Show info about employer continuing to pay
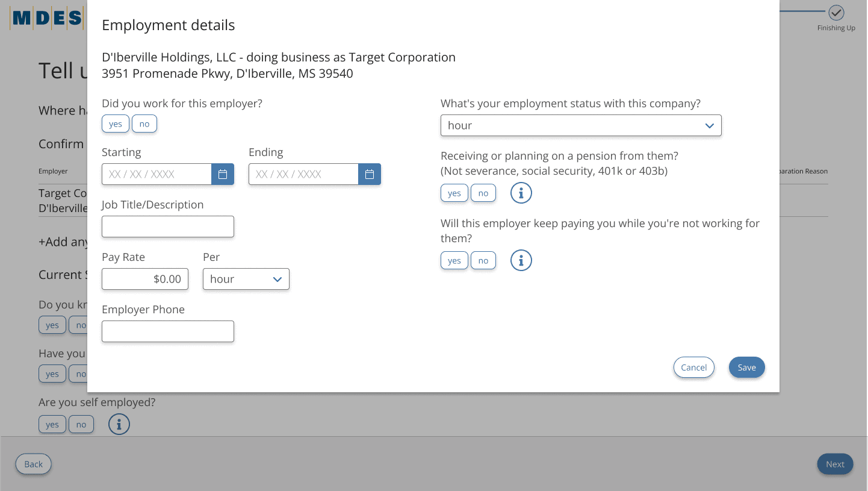The image size is (868, 491). pos(521,260)
